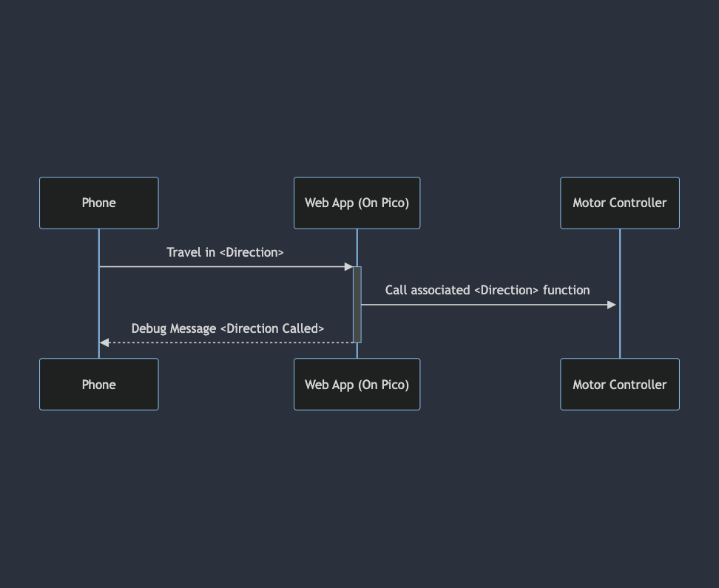Click the "Travel in <Direction>" message label
719x588 pixels.
pos(225,252)
